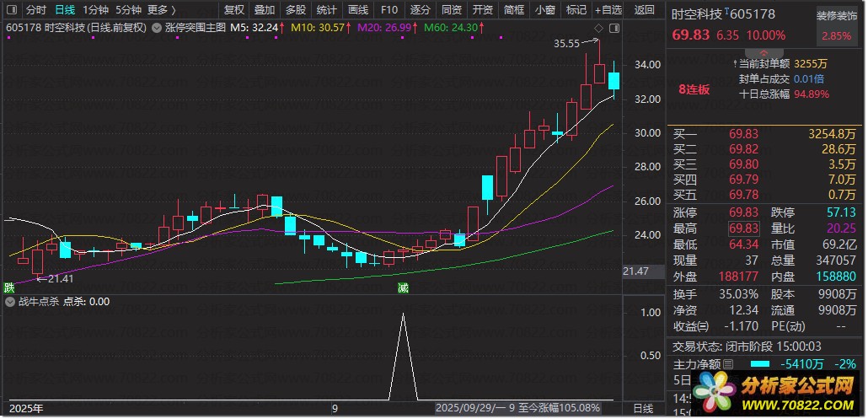Click the 日线 label at chart bottom-right
This screenshot has width=868, height=419.
(x=643, y=408)
